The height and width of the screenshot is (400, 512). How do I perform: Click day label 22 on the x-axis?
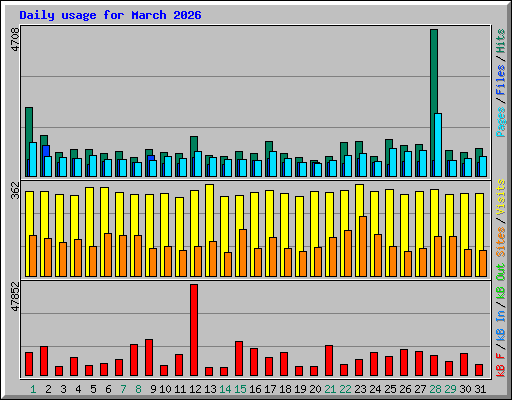[345, 389]
